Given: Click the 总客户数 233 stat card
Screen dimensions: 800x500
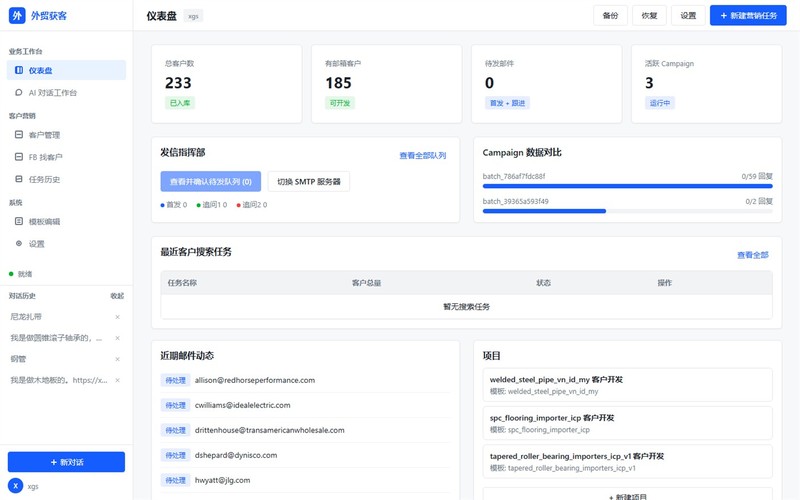Looking at the screenshot, I should (227, 84).
